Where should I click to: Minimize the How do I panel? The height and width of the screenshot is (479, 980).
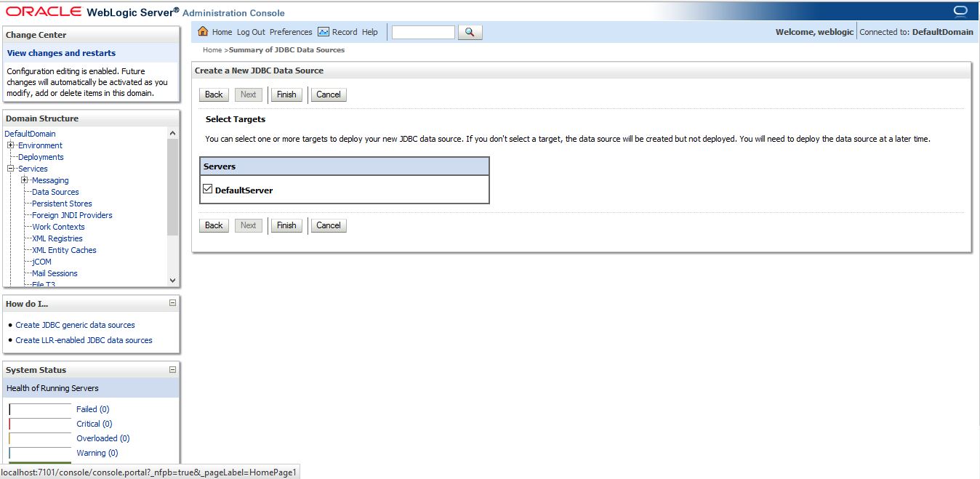[172, 303]
